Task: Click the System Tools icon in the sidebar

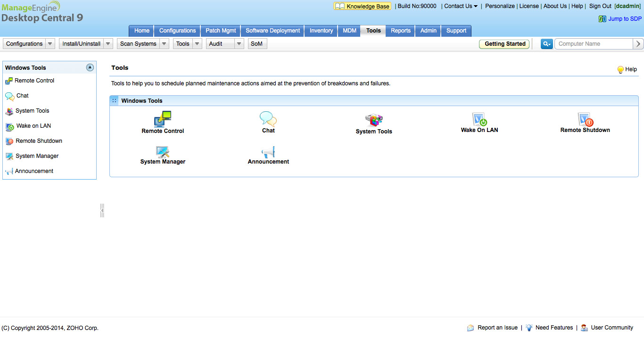Action: tap(9, 111)
